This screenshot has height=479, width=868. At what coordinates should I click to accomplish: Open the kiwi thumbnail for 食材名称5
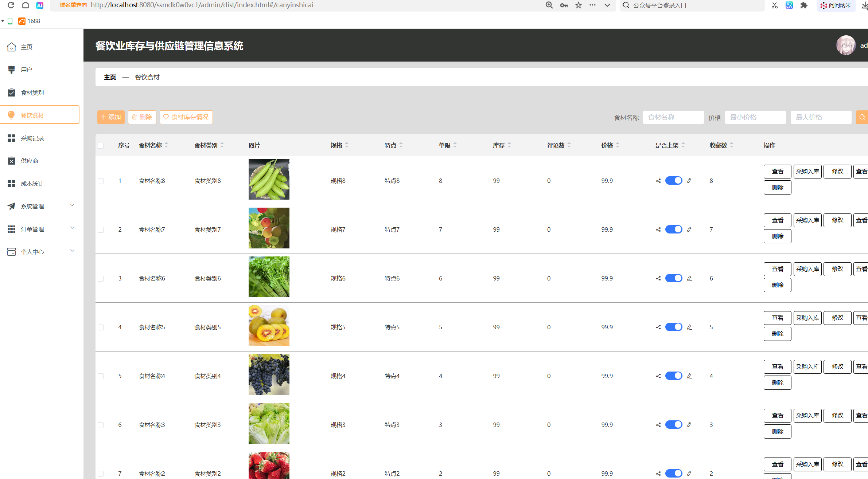pos(269,326)
